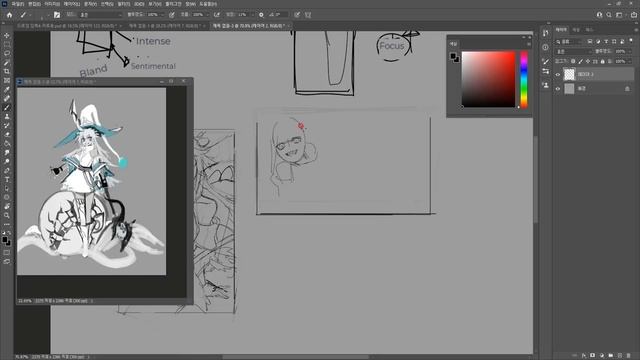This screenshot has height=360, width=640.
Task: Switch to the Paths tab
Action: coord(589,30)
